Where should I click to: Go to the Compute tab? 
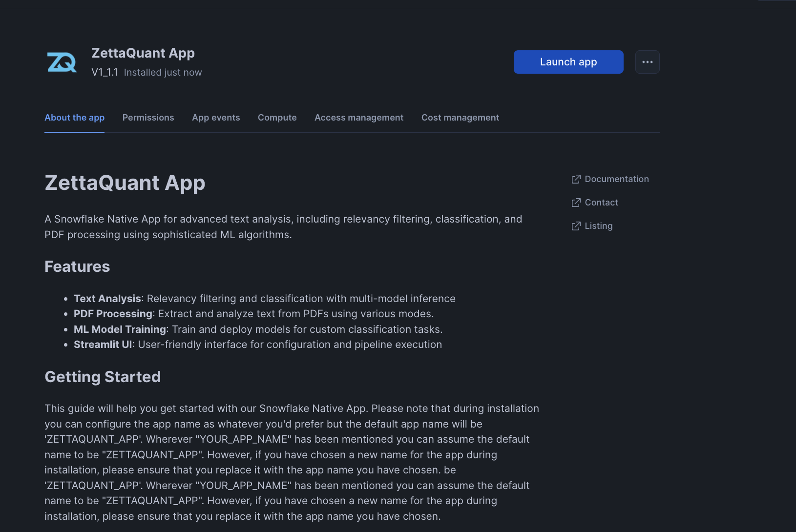click(x=277, y=118)
